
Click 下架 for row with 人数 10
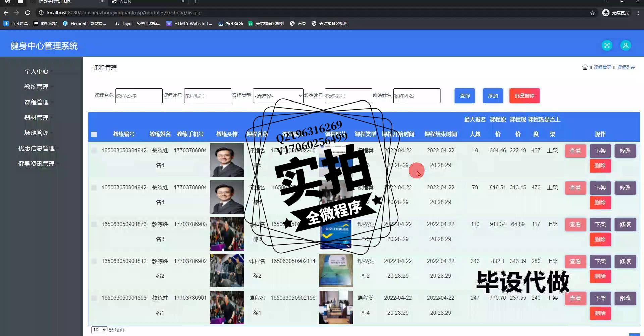(x=600, y=151)
